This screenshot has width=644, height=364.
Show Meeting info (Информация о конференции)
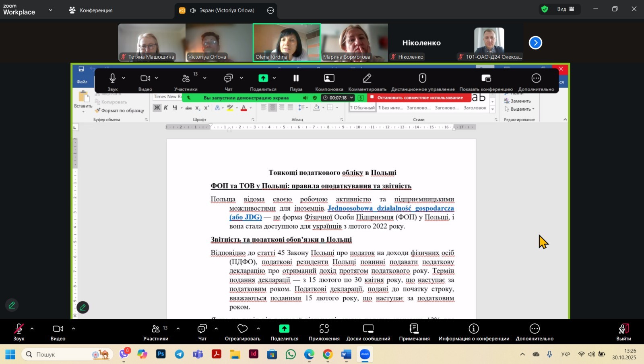[474, 329]
